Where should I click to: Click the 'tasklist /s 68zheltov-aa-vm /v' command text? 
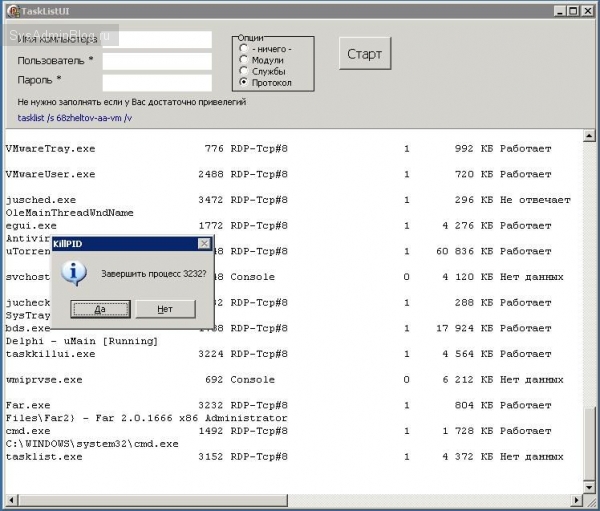75,118
